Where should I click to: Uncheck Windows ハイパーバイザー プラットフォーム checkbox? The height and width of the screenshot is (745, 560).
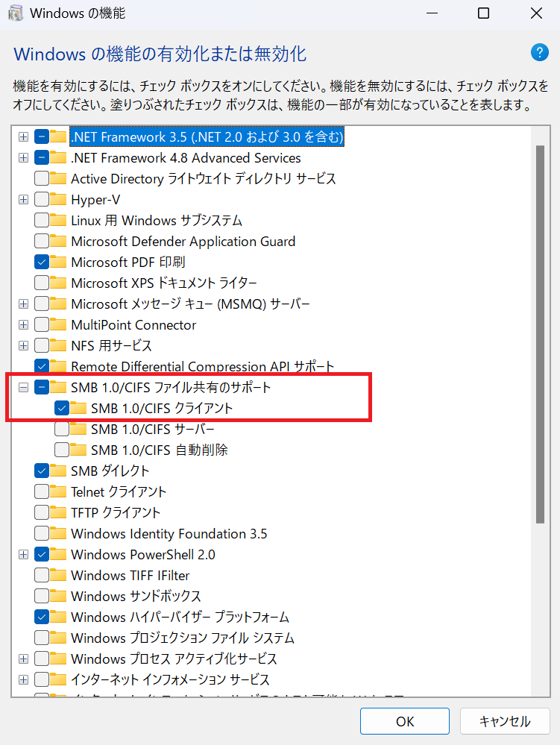(42, 617)
